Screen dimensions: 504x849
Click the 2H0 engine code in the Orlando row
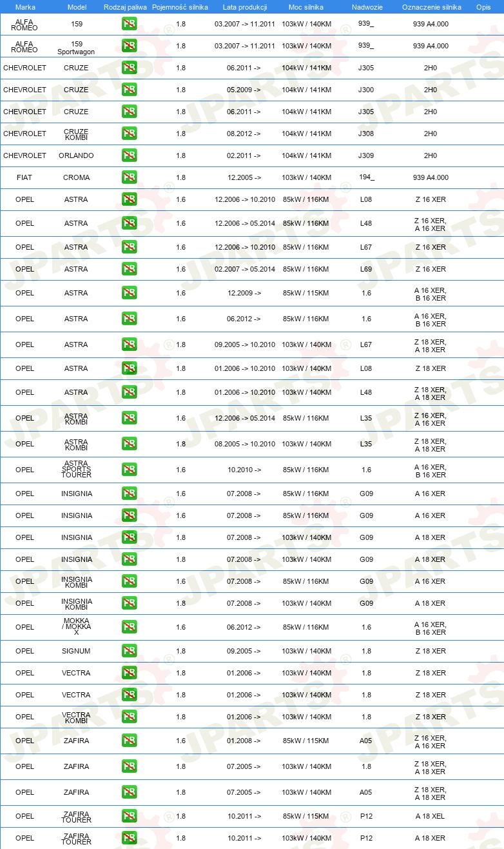tap(431, 155)
